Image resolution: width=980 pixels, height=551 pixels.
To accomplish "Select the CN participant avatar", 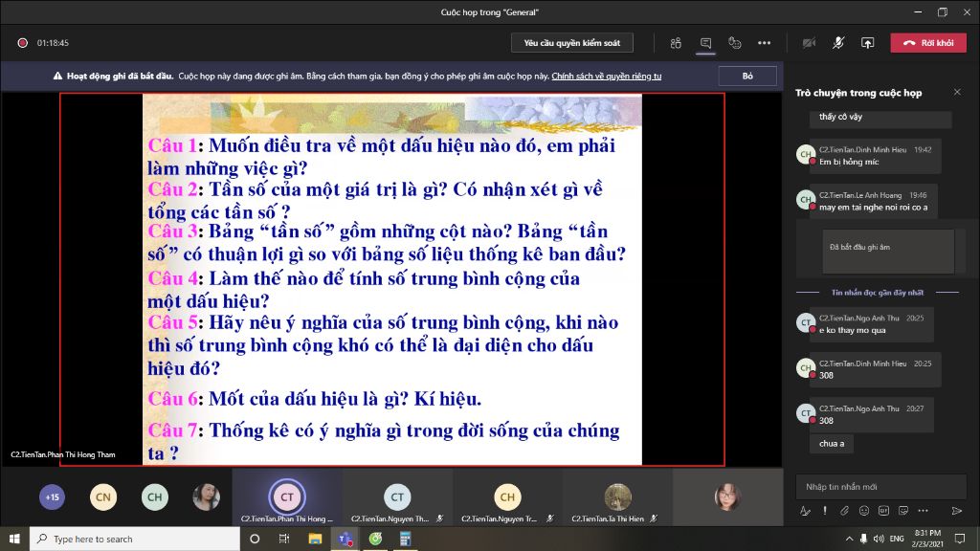I will (103, 497).
